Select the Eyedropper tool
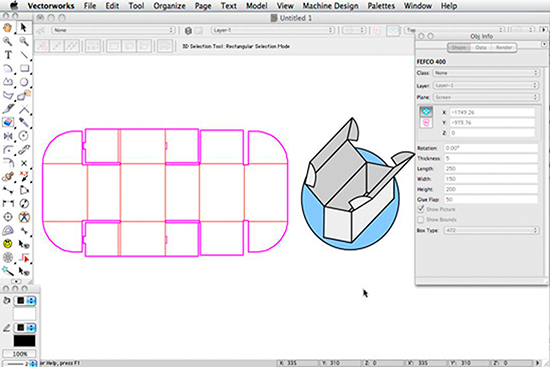The image size is (550, 367). pyautogui.click(x=24, y=122)
